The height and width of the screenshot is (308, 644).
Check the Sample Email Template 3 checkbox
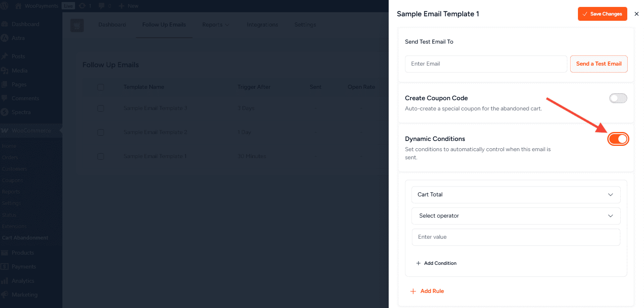[x=101, y=108]
